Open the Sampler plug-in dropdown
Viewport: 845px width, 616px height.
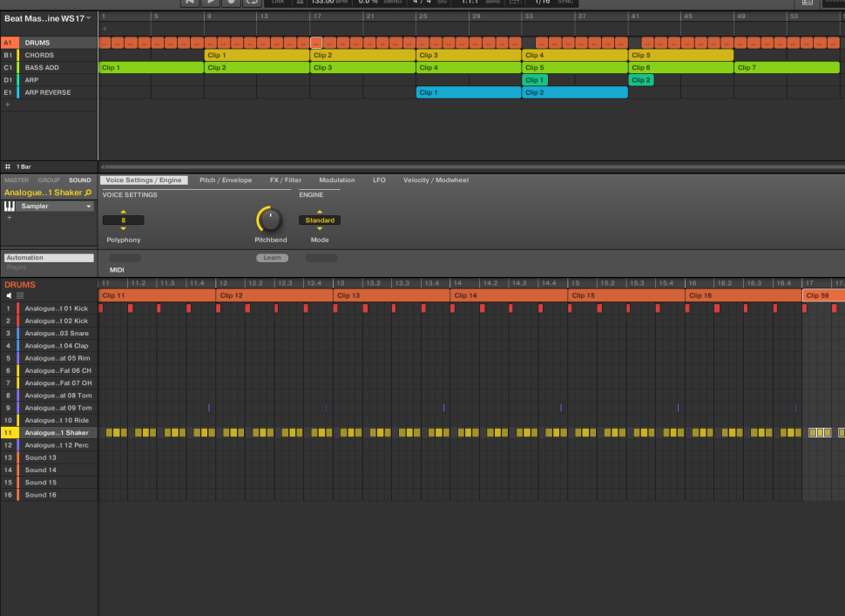click(x=88, y=206)
